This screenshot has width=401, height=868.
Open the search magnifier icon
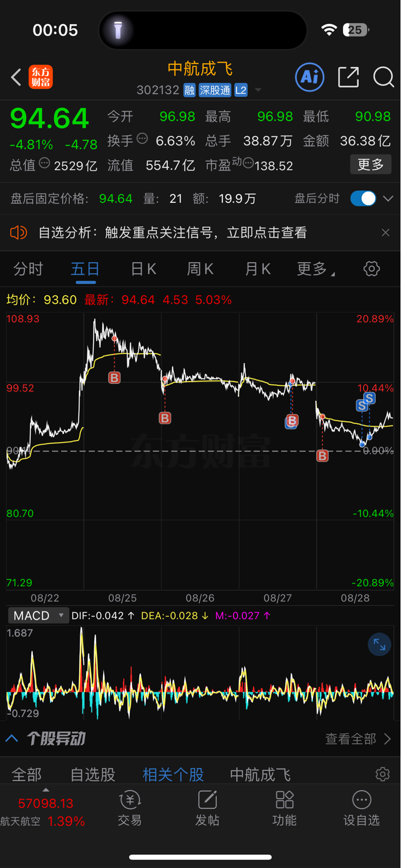383,77
